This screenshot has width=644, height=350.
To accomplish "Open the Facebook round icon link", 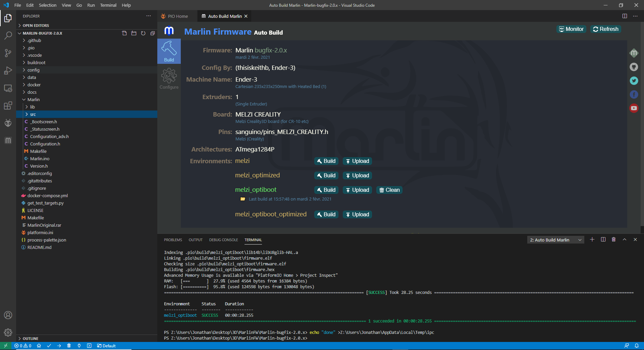I will tap(634, 94).
